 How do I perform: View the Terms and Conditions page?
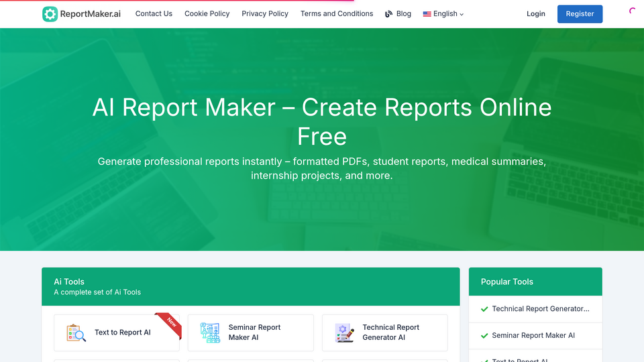337,13
